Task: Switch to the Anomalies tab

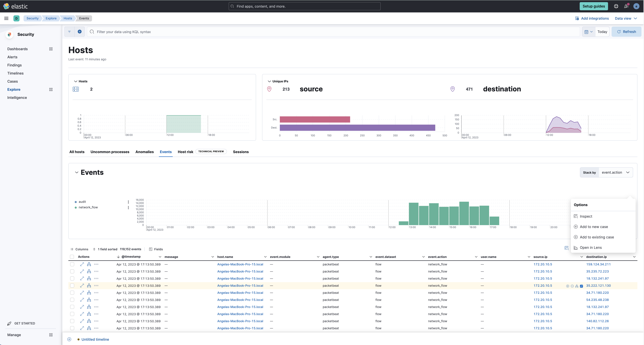Action: pyautogui.click(x=144, y=152)
